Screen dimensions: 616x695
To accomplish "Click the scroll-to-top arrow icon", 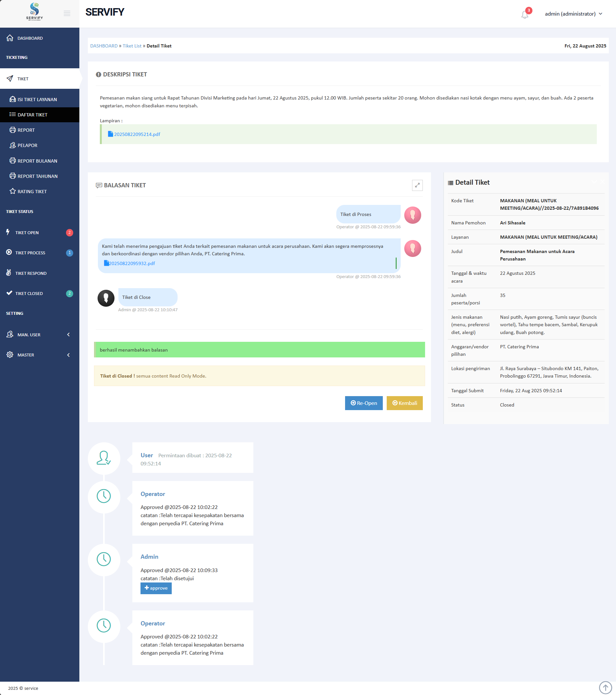I will (605, 687).
